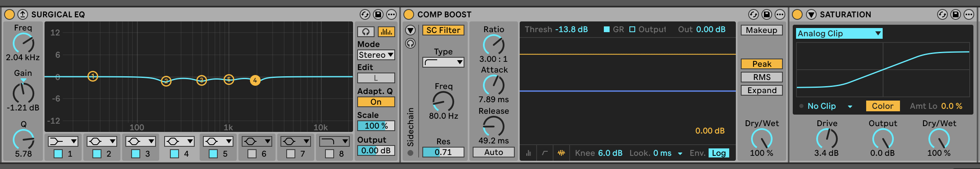This screenshot has height=169, width=980.
Task: Disable EQ band 4 checkbox
Action: (x=174, y=154)
